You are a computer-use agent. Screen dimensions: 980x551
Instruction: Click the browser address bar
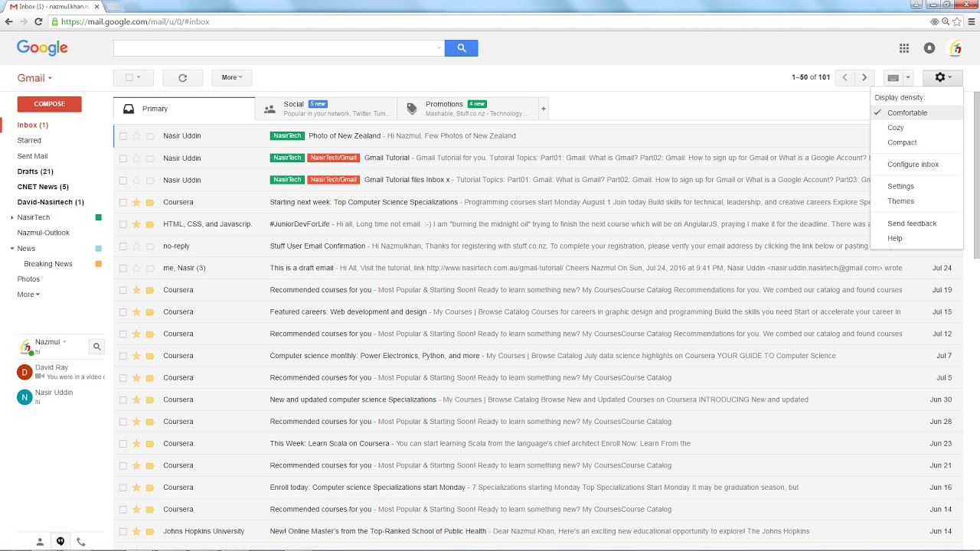tap(490, 21)
